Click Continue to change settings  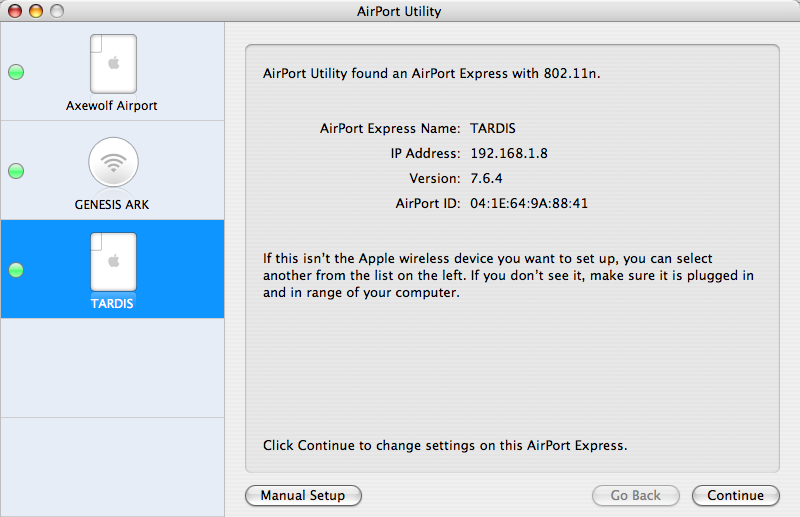tap(735, 495)
